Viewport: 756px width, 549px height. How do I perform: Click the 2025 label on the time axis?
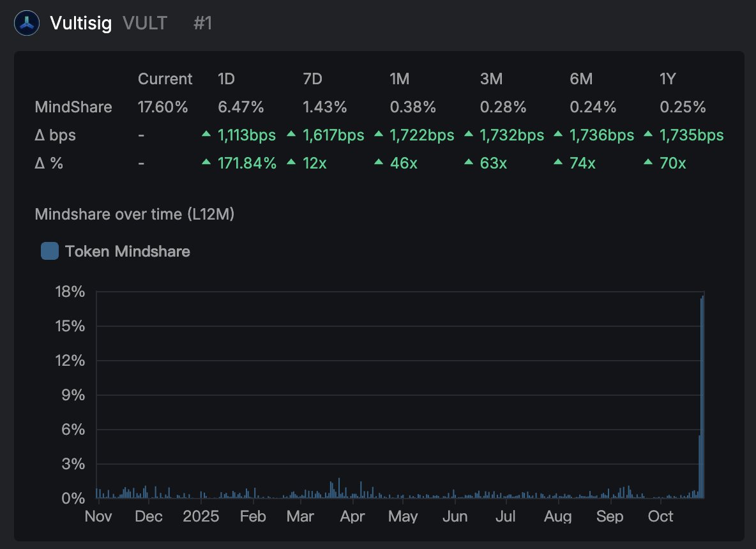pos(200,516)
